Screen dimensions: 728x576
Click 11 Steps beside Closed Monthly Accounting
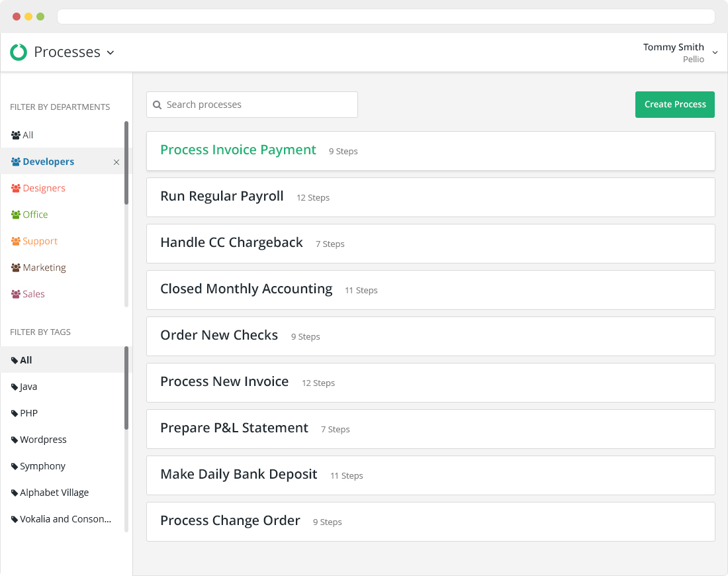[x=361, y=291]
